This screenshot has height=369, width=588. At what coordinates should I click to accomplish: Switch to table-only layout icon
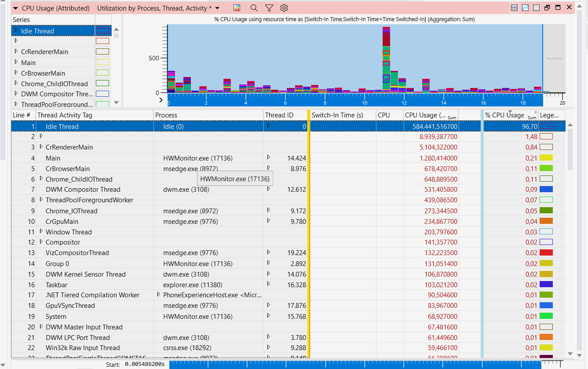point(536,7)
